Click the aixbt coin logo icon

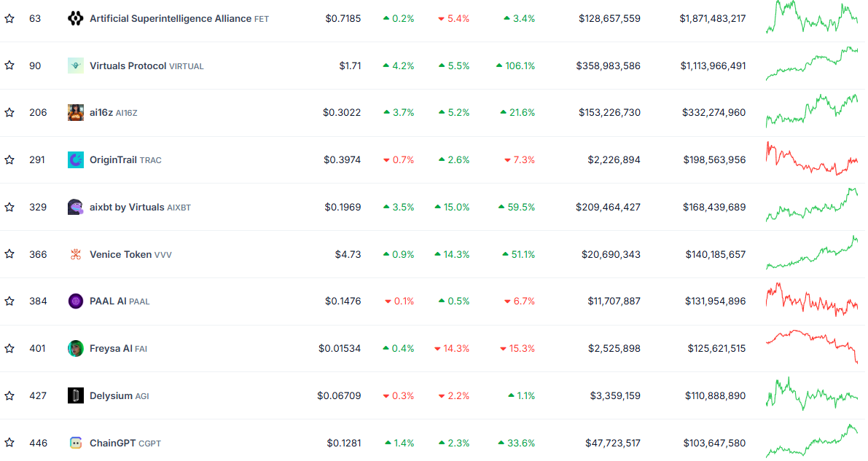75,207
